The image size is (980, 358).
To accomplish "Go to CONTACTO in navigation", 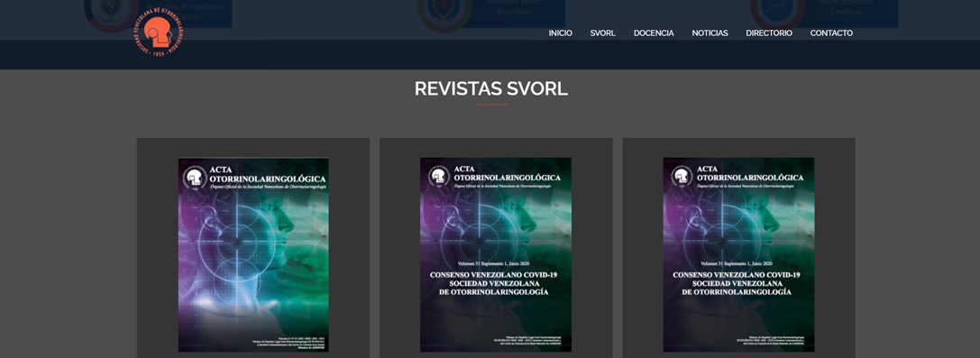I will pos(831,33).
